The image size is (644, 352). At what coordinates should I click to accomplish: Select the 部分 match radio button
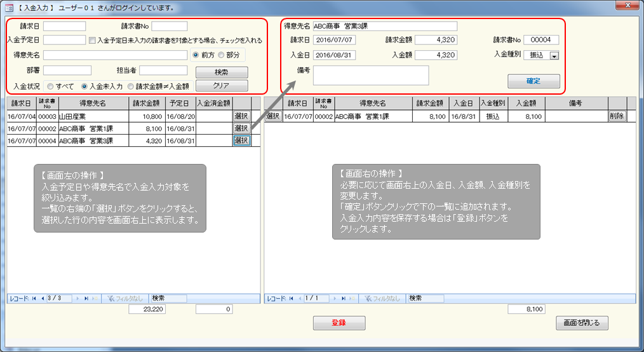221,55
